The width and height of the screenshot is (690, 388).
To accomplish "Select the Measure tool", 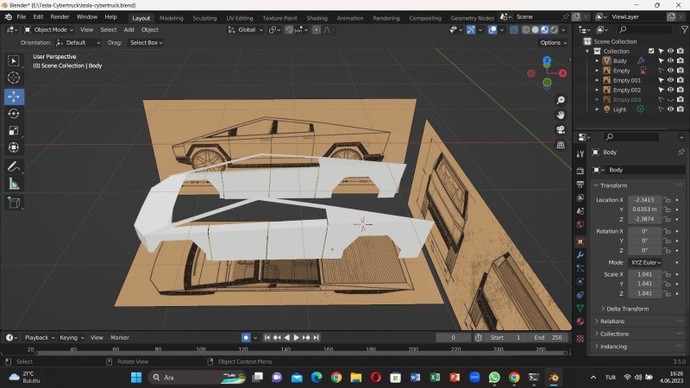I will pyautogui.click(x=14, y=184).
